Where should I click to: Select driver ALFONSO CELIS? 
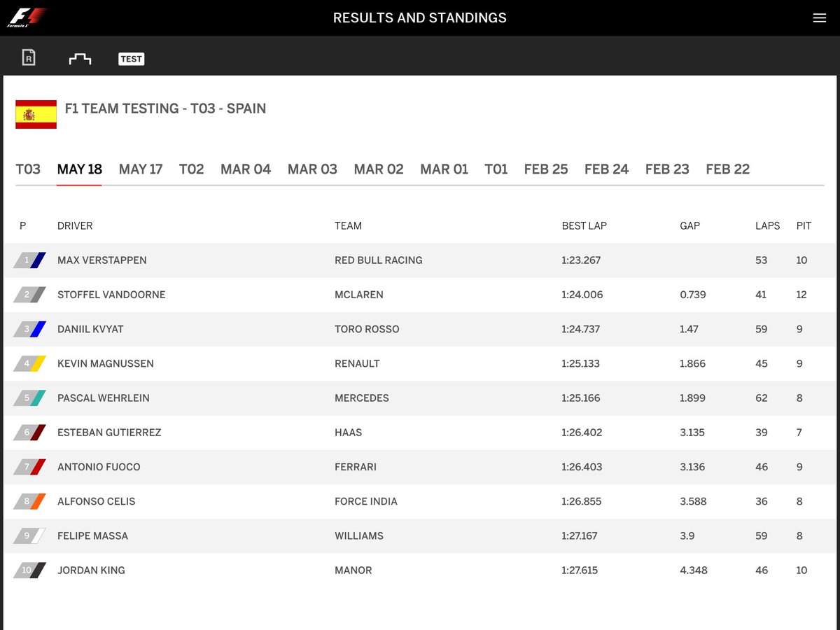(97, 501)
